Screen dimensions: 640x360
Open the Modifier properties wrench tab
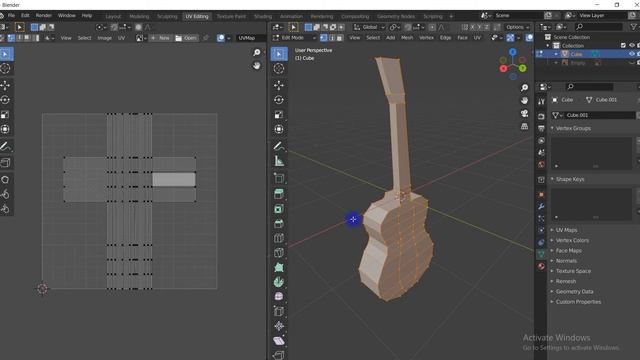click(x=541, y=207)
